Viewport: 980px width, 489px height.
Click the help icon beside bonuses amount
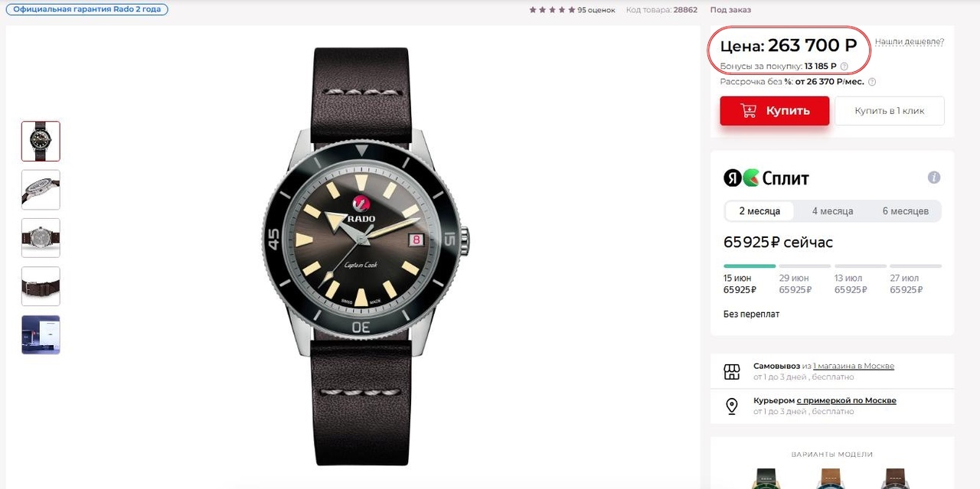coord(844,67)
